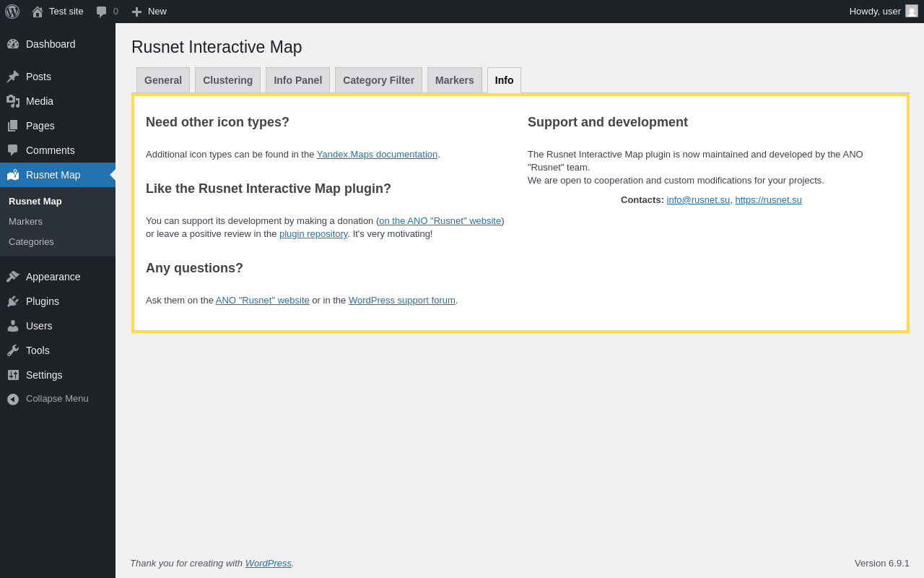The height and width of the screenshot is (578, 924).
Task: Open the WordPress support forum link
Action: pos(401,301)
